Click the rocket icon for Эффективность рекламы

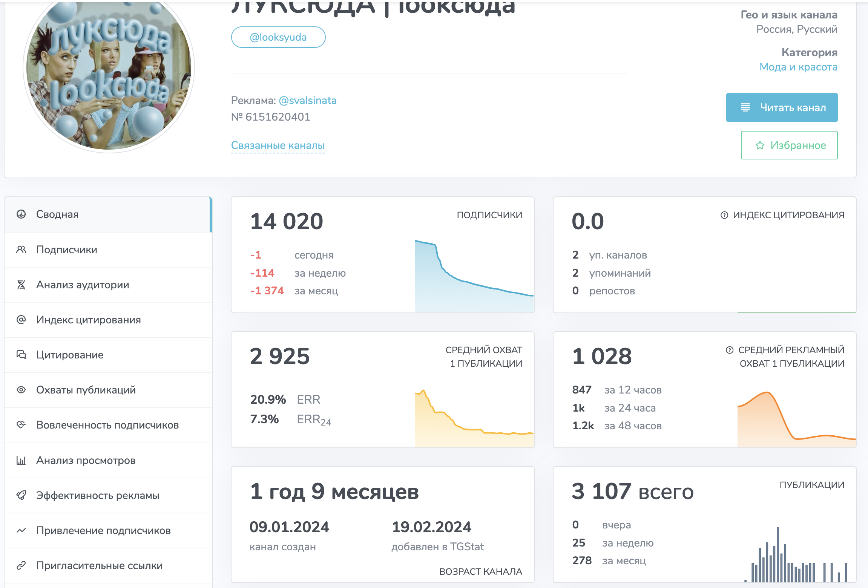tap(21, 495)
